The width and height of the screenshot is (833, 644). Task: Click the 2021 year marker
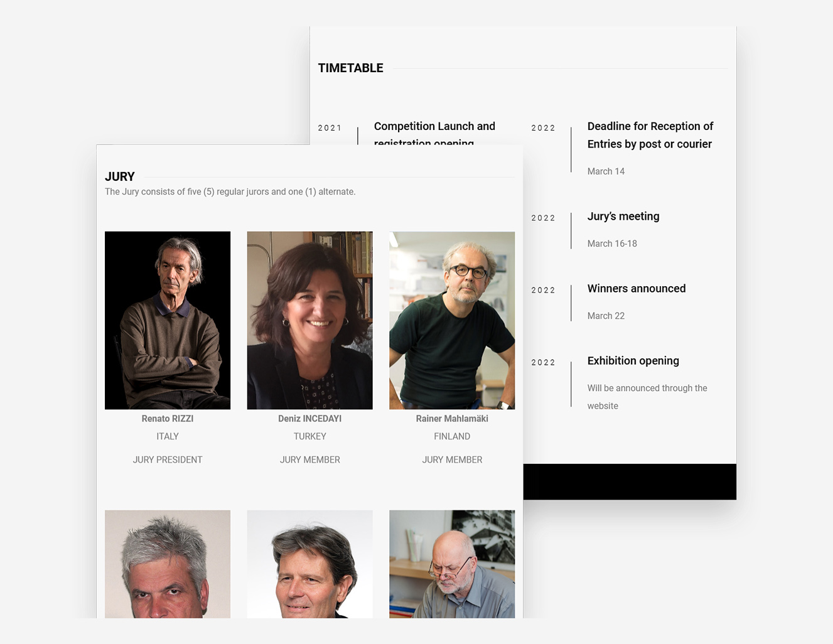330,128
